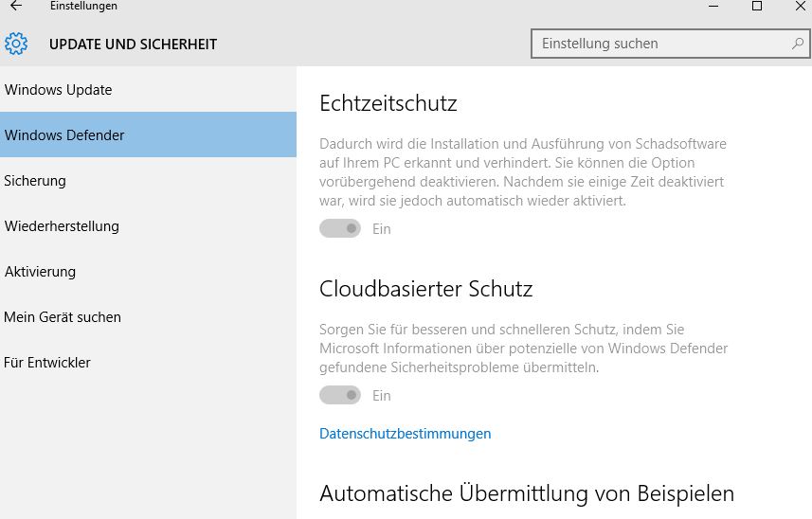Image resolution: width=812 pixels, height=519 pixels.
Task: Toggle the Cloudbasierter Schutz switch
Action: click(340, 395)
